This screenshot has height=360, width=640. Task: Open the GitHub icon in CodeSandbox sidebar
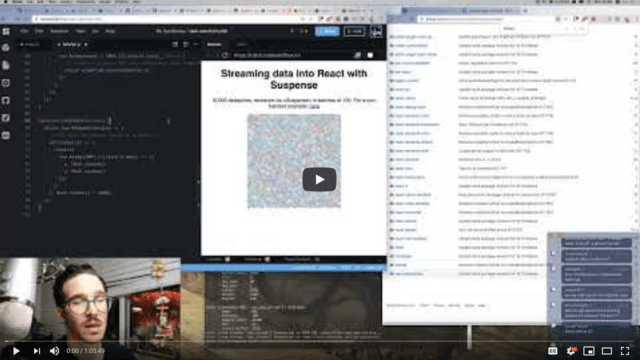tap(6, 100)
